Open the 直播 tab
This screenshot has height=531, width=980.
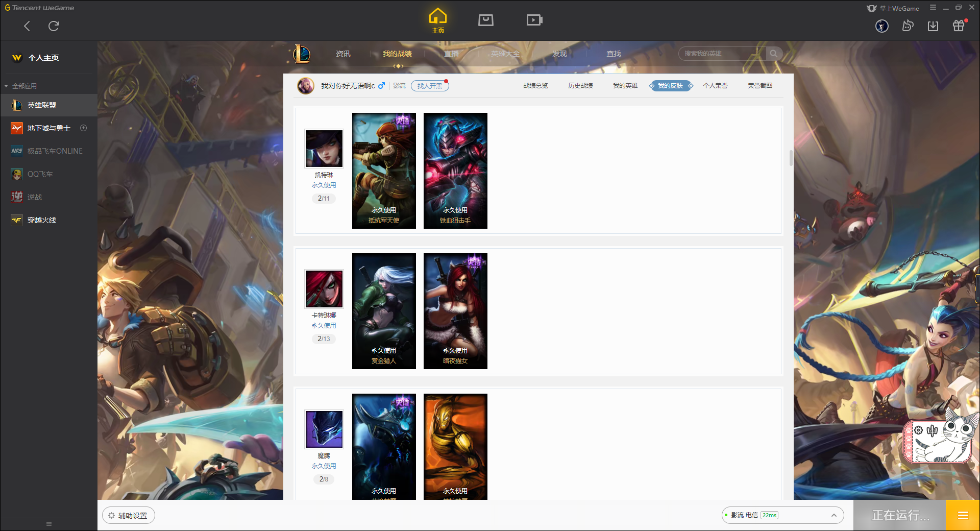(451, 54)
